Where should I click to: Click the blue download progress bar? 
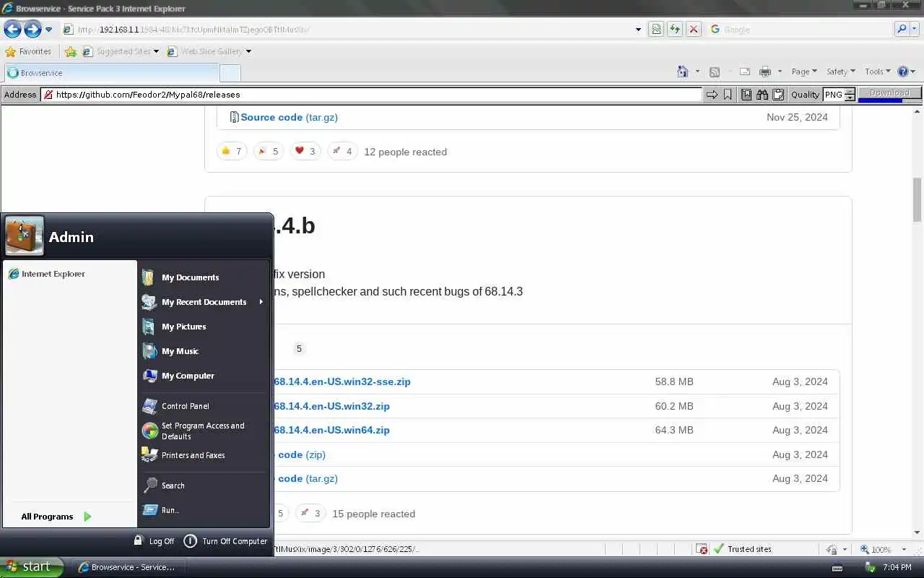point(880,100)
